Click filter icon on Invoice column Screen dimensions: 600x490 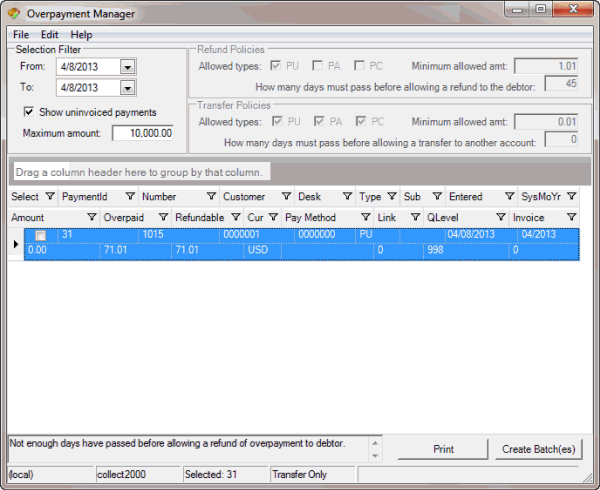point(571,217)
